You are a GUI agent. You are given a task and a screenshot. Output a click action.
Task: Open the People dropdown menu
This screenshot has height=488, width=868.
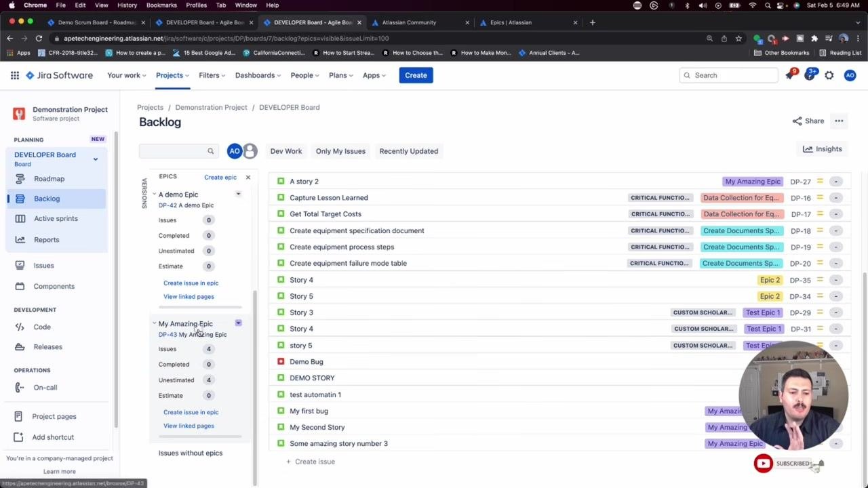coord(305,75)
